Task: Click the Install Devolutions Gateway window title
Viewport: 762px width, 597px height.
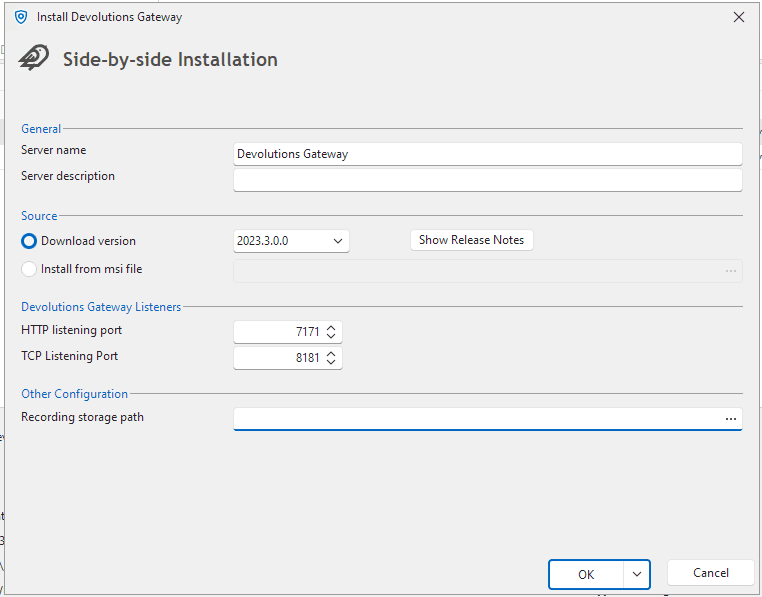Action: (109, 17)
